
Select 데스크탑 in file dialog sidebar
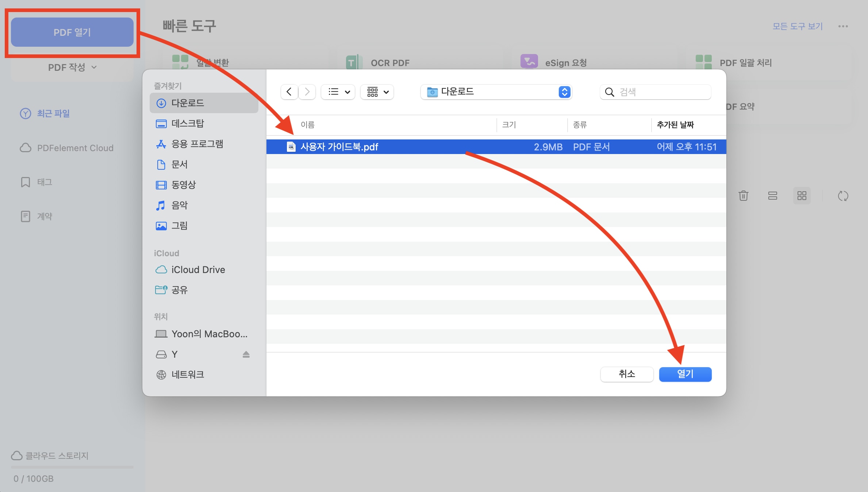pyautogui.click(x=204, y=123)
